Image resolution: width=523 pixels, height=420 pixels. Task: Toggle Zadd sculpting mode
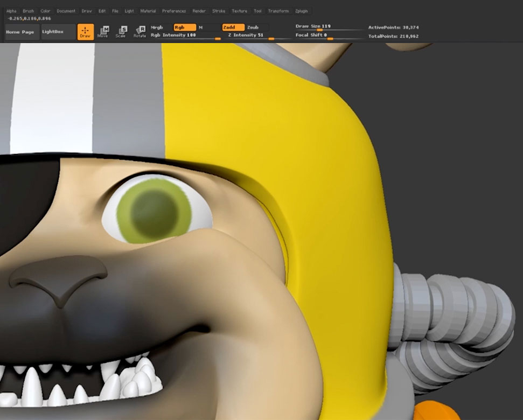pos(233,27)
